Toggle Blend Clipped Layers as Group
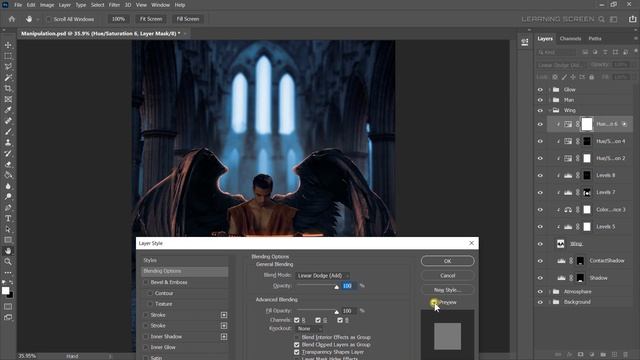Viewport: 640px width, 360px height. (297, 345)
